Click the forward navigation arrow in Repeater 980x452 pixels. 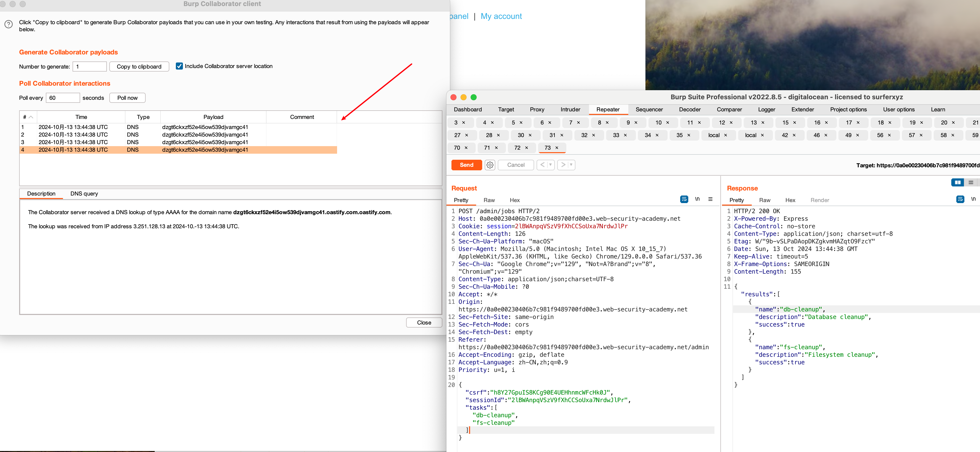pyautogui.click(x=563, y=165)
